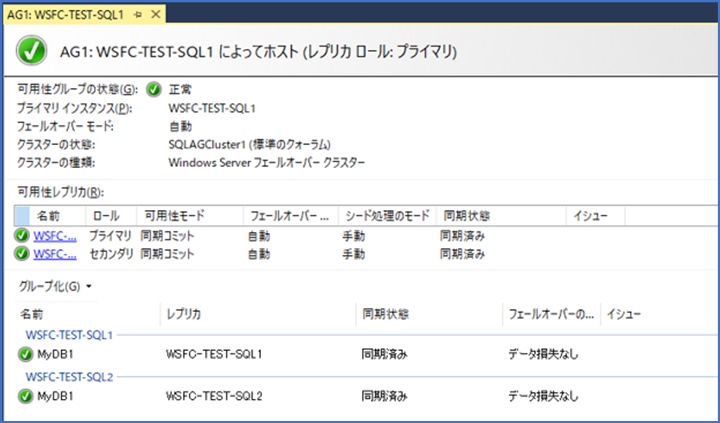Click the replica 同期状態 column header

[x=501, y=216]
